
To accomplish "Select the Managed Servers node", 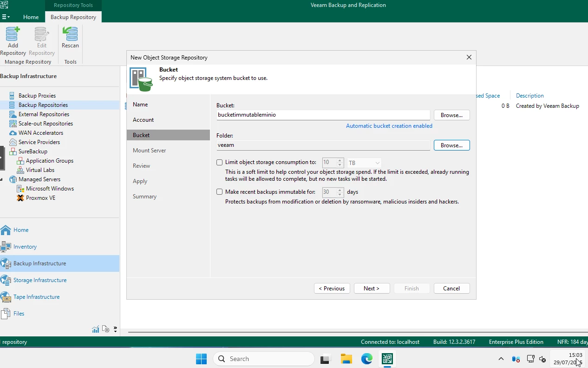I will 39,179.
